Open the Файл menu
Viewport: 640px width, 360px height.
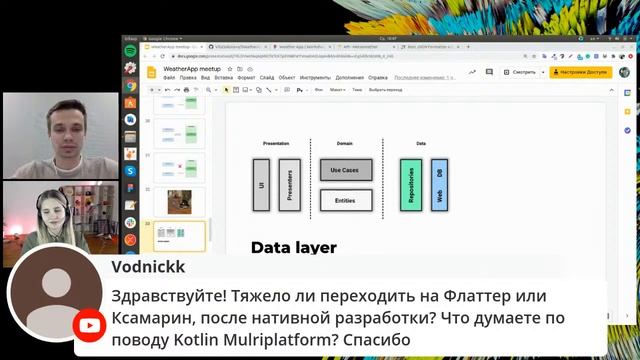point(169,78)
